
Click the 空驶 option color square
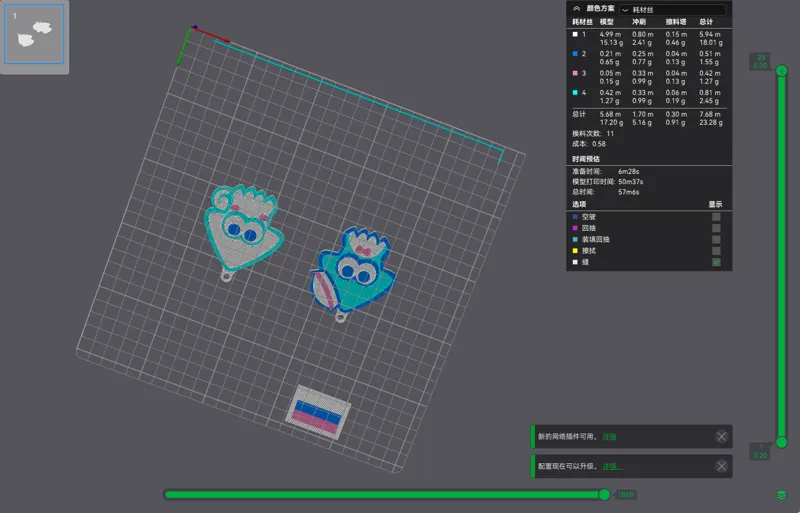coord(575,217)
